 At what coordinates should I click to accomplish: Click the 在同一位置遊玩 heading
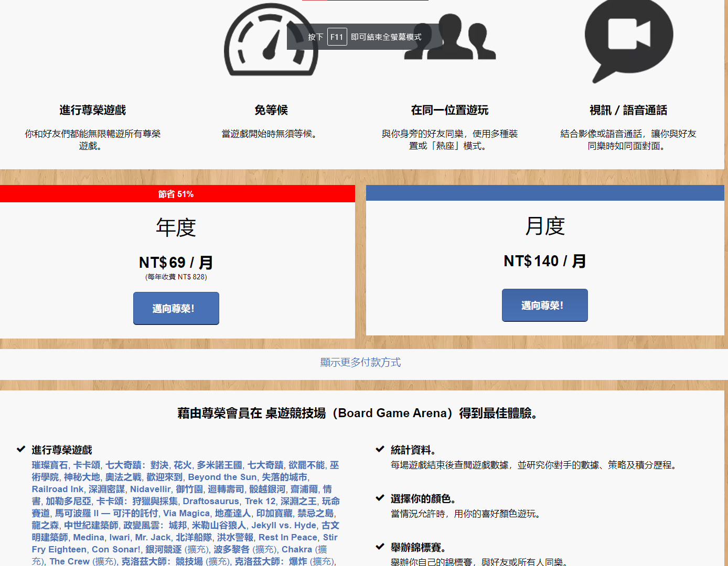tap(450, 110)
